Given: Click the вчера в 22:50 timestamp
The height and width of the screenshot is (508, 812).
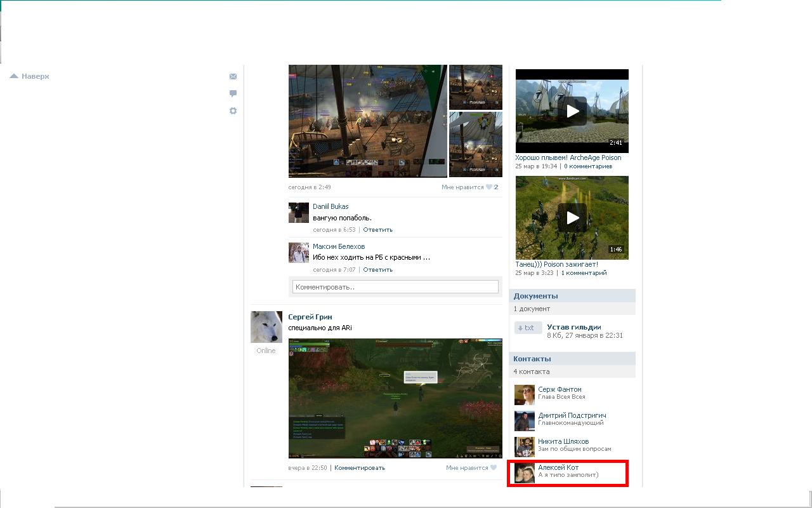Looking at the screenshot, I should click(x=308, y=468).
